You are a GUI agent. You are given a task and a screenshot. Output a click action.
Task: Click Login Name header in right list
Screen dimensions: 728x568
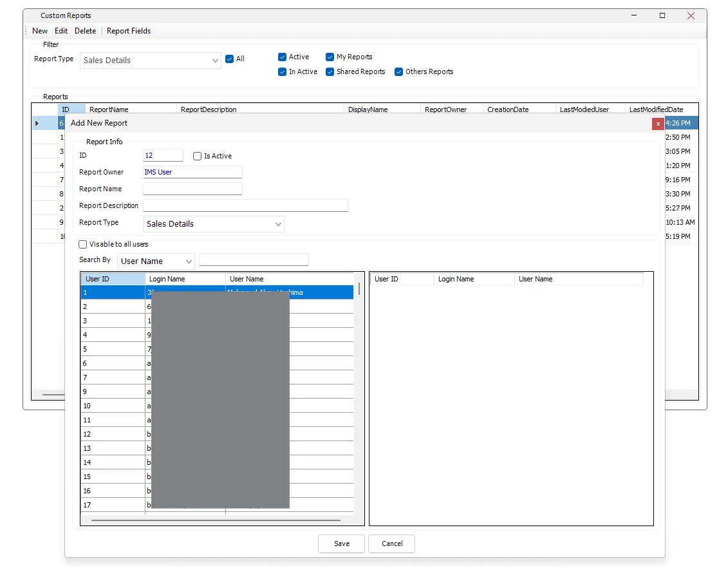[474, 279]
